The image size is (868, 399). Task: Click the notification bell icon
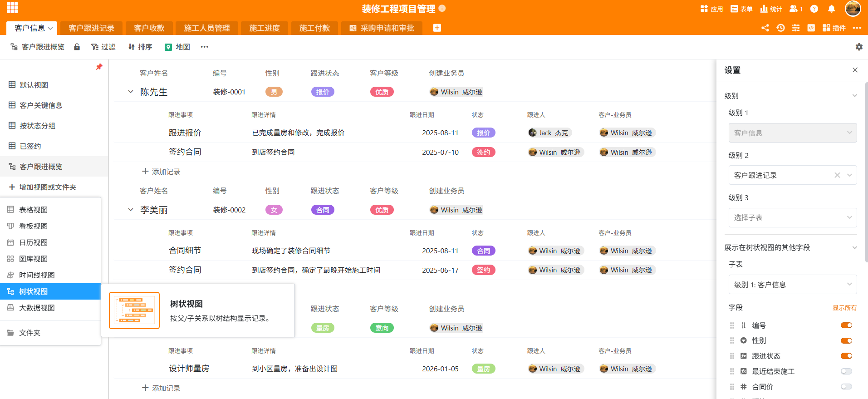(831, 9)
